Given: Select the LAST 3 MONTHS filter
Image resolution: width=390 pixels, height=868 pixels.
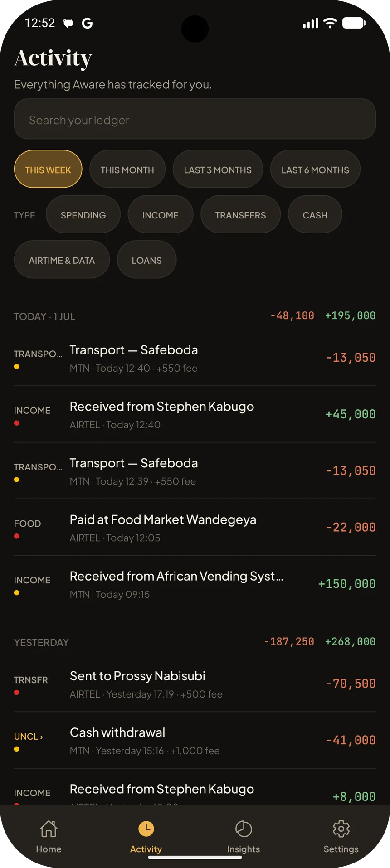Looking at the screenshot, I should [218, 169].
